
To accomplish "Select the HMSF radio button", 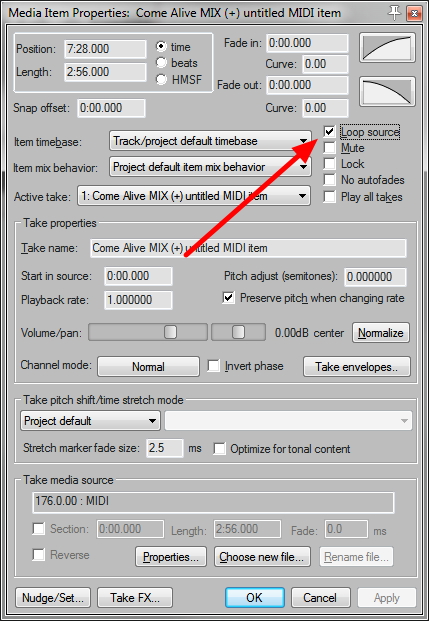I will 161,79.
